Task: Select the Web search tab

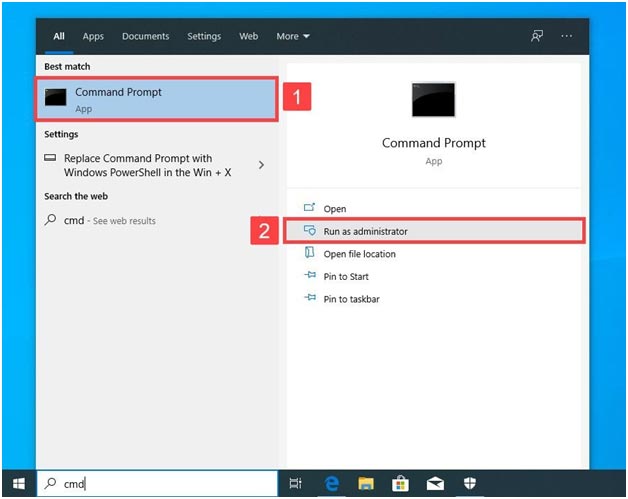Action: pos(248,36)
